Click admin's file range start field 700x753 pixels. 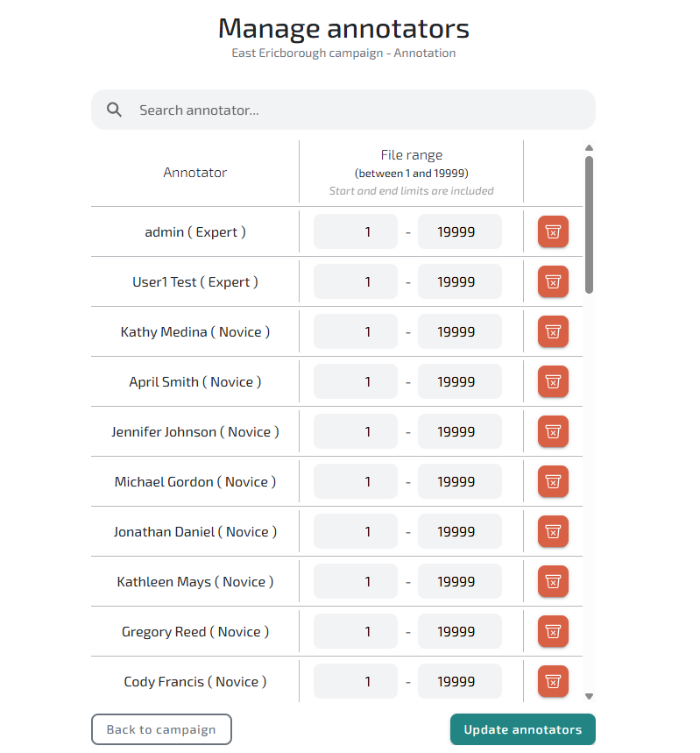tap(356, 232)
